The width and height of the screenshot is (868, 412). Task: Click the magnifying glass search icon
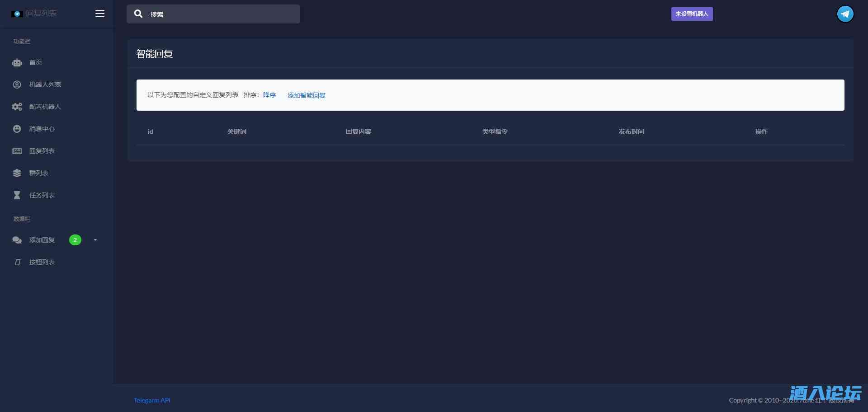(x=138, y=14)
